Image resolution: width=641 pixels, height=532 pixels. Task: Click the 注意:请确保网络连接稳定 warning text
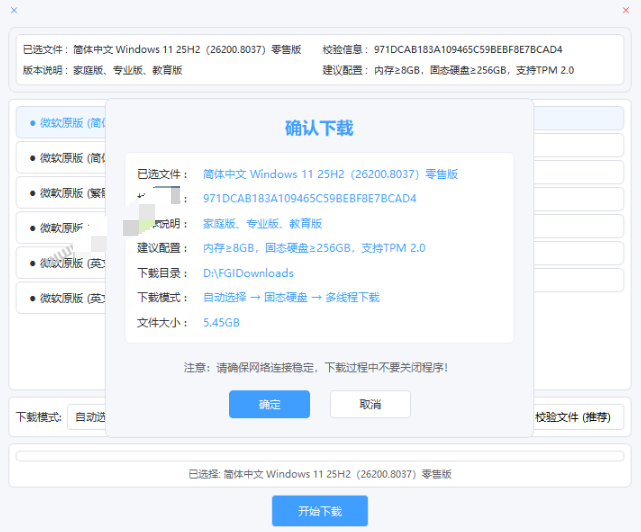click(316, 368)
